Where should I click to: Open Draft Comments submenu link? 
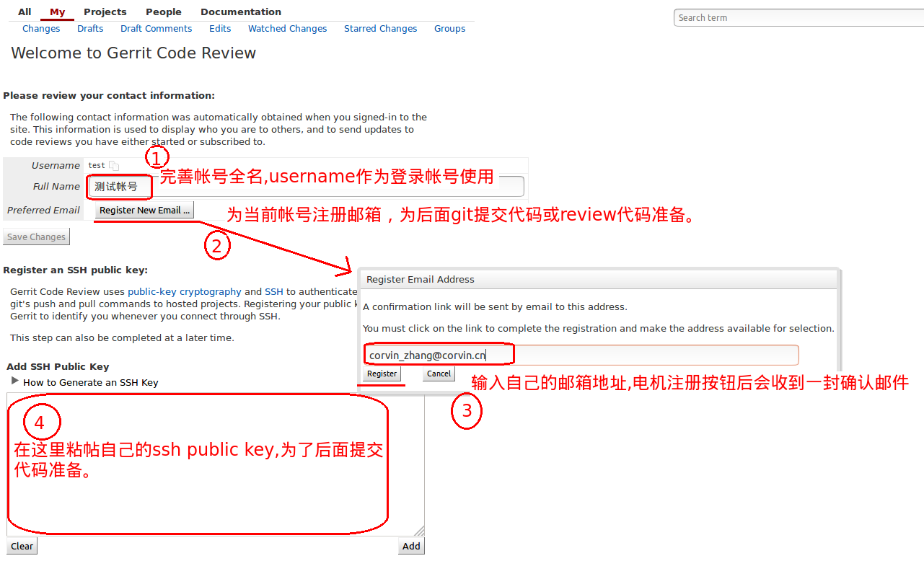[156, 29]
